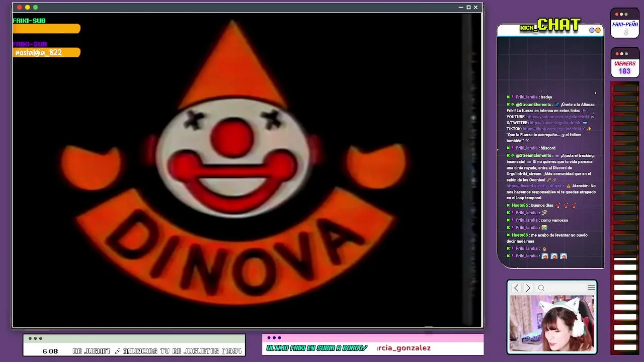This screenshot has width=644, height=362.
Task: Click the orange dot in Kick Chat header
Action: tap(598, 30)
